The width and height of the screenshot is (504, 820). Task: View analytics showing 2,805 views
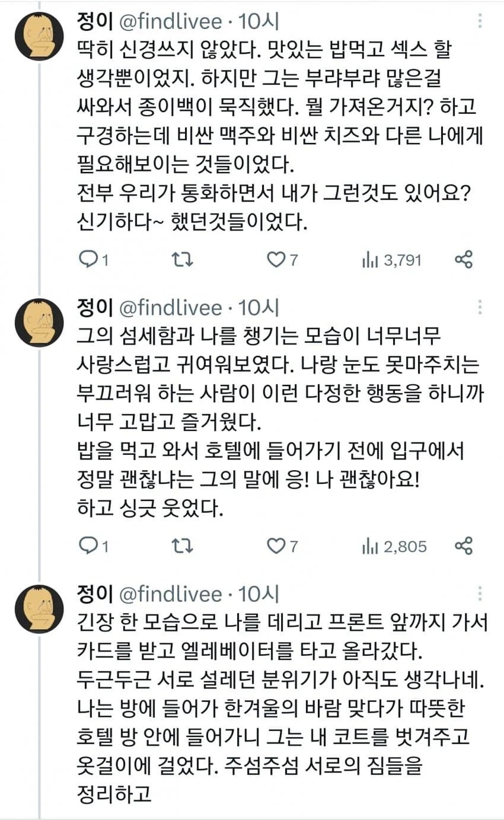pos(394,546)
